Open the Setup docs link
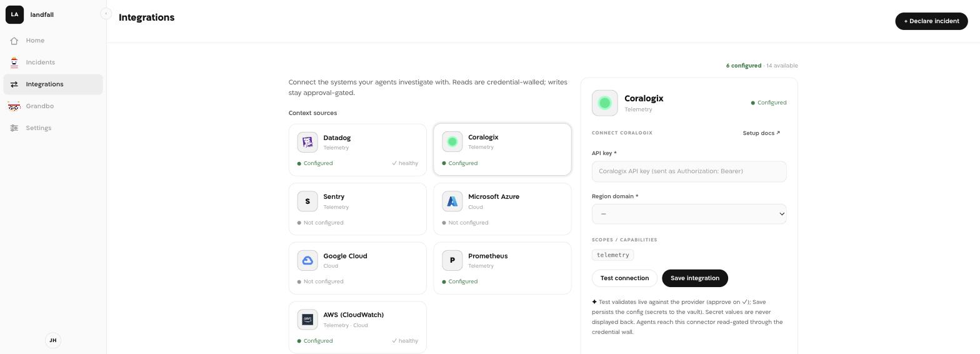Viewport: 980px width, 354px height. pos(761,133)
